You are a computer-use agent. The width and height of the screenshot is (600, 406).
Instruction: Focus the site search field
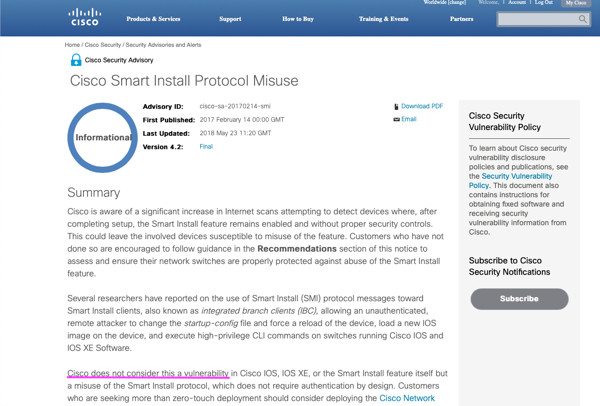(x=538, y=19)
